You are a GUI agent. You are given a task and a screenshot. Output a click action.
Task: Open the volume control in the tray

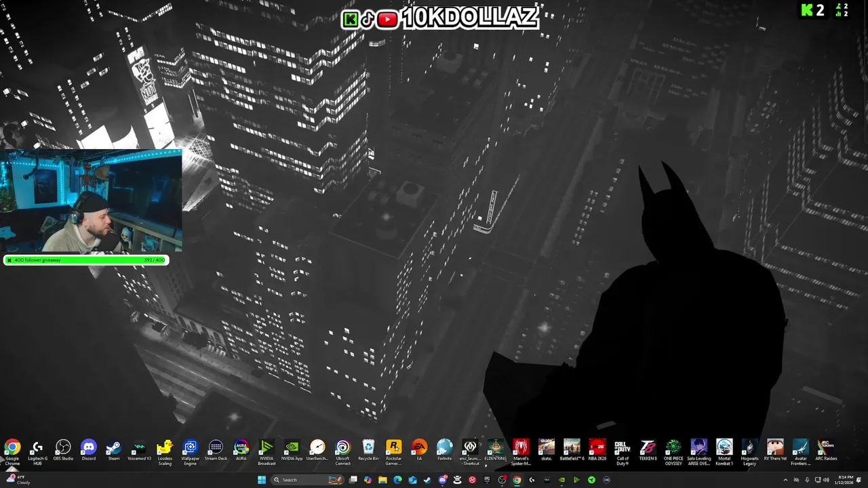pyautogui.click(x=827, y=480)
